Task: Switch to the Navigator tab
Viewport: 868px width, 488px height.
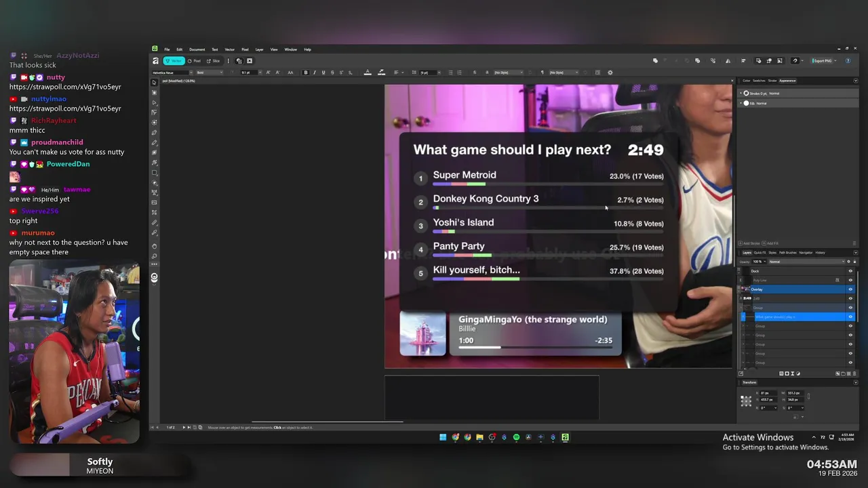Action: (x=806, y=253)
